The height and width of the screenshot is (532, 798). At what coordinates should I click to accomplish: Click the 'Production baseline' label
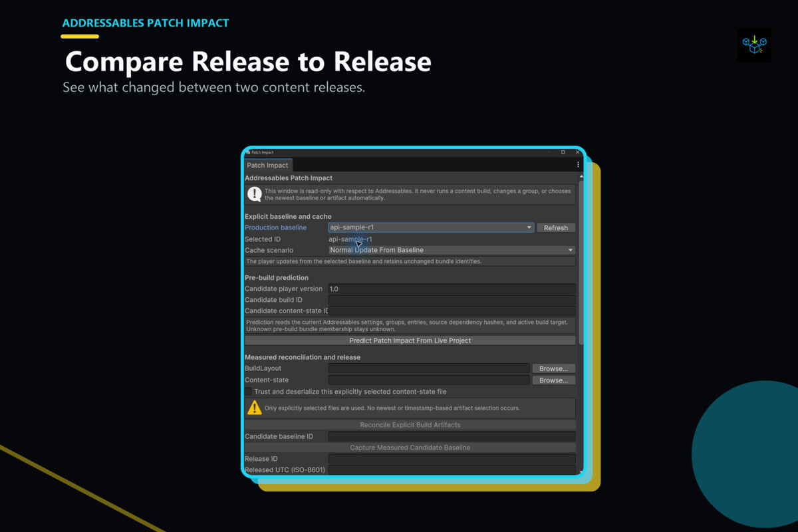275,227
